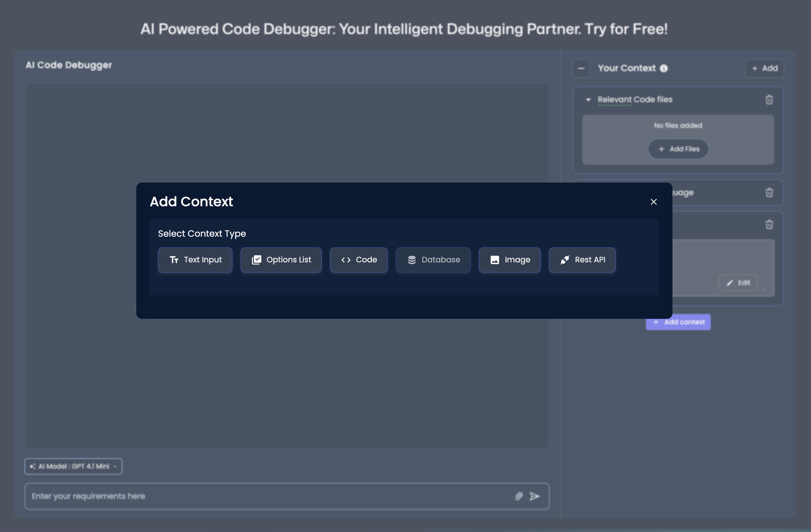Click the attachment paperclip icon
811x532 pixels.
tap(519, 496)
